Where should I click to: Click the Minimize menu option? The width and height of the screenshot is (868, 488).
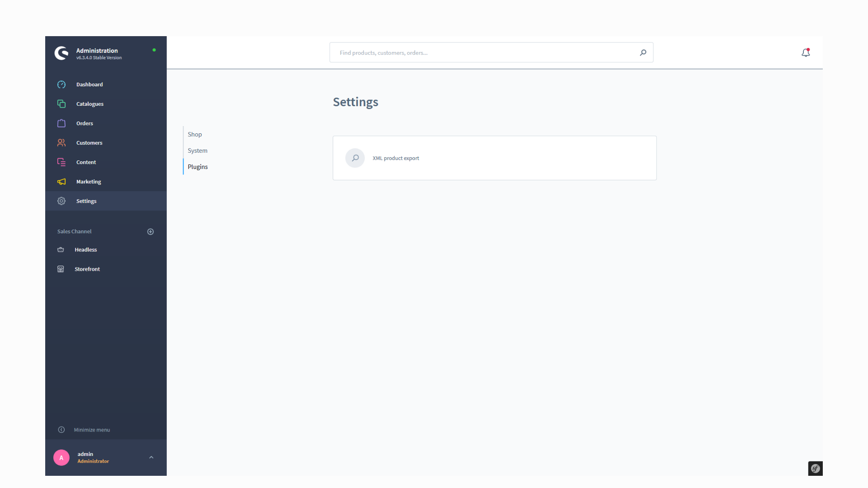tap(92, 429)
